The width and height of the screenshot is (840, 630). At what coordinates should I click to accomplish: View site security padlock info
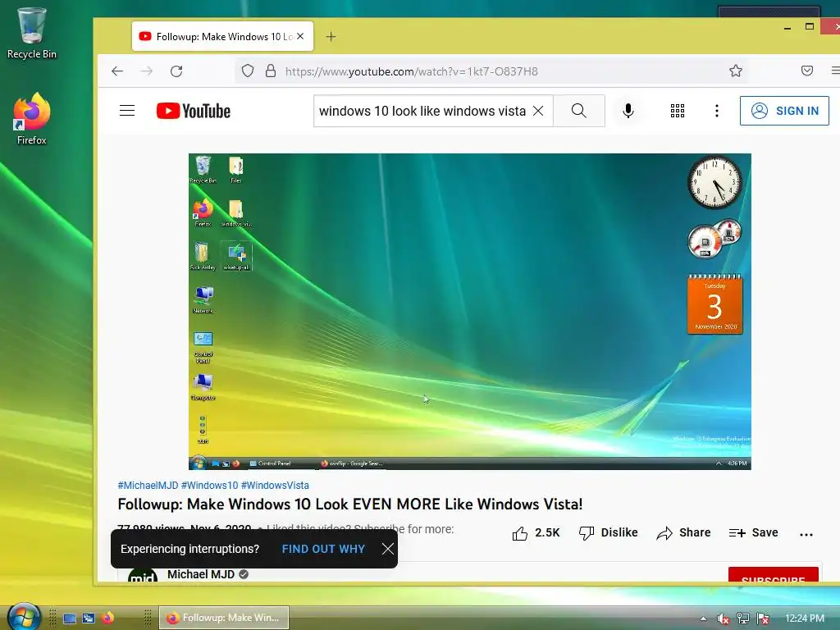(271, 71)
